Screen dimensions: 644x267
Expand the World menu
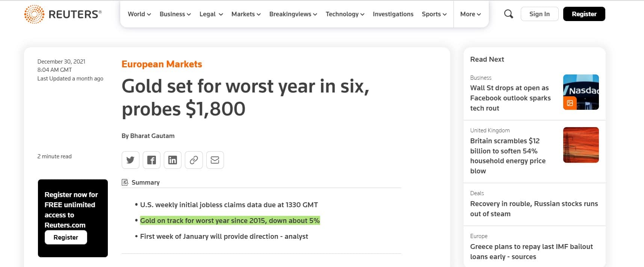pyautogui.click(x=139, y=14)
